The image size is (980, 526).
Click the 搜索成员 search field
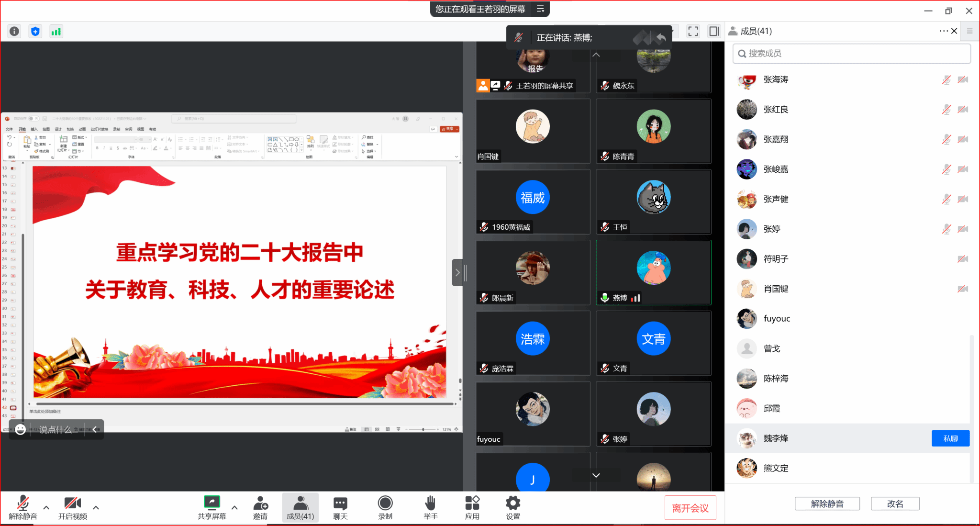(852, 54)
